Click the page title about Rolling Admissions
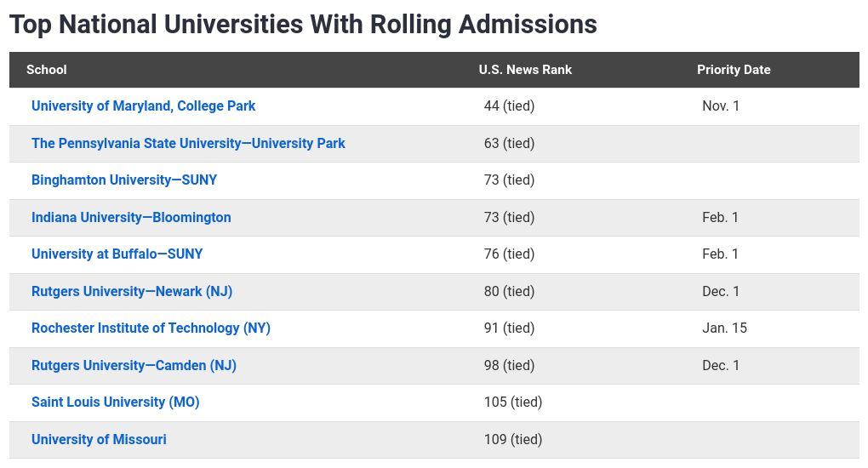The image size is (868, 468). [x=303, y=25]
